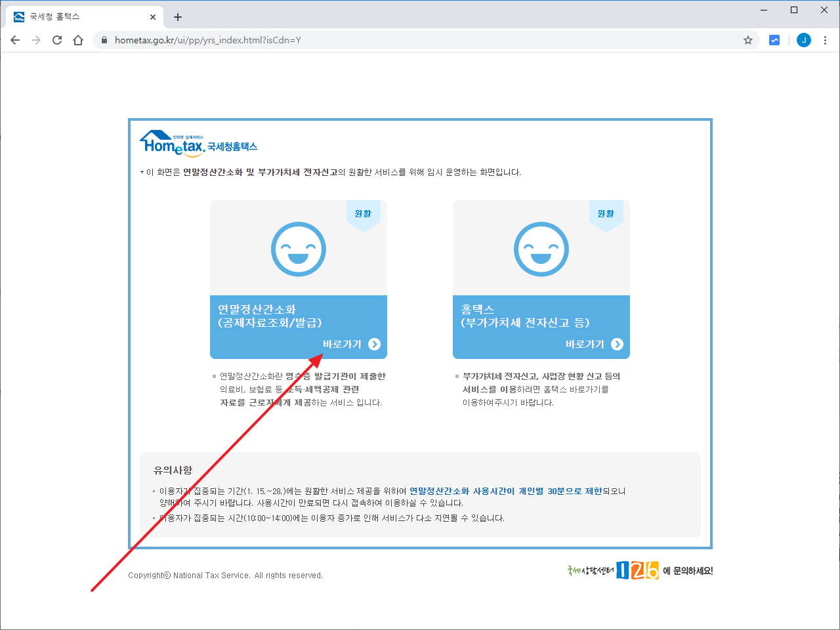
Task: Go forward to the next page
Action: [x=36, y=40]
